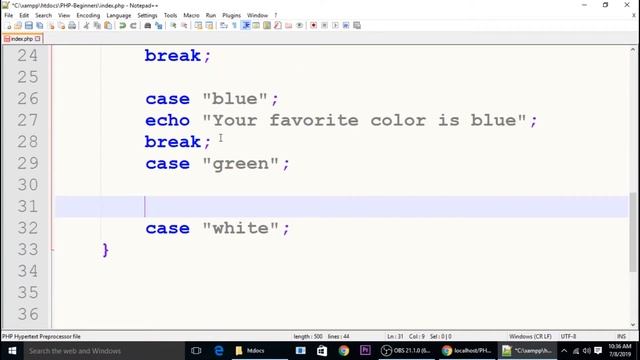Screen dimensions: 640x360
Task: Click the Open file toolbar icon
Action: pos(18,26)
